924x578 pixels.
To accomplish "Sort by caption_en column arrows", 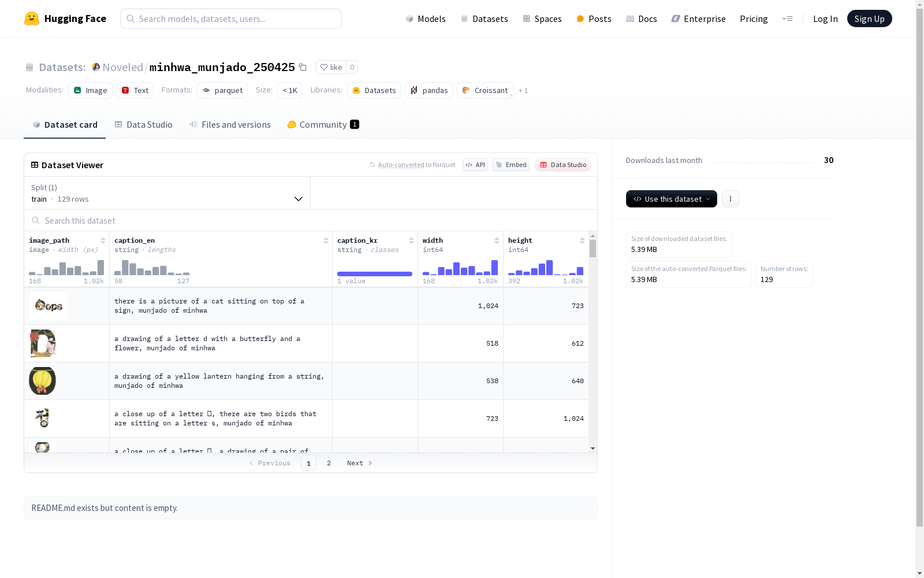I will [x=326, y=240].
